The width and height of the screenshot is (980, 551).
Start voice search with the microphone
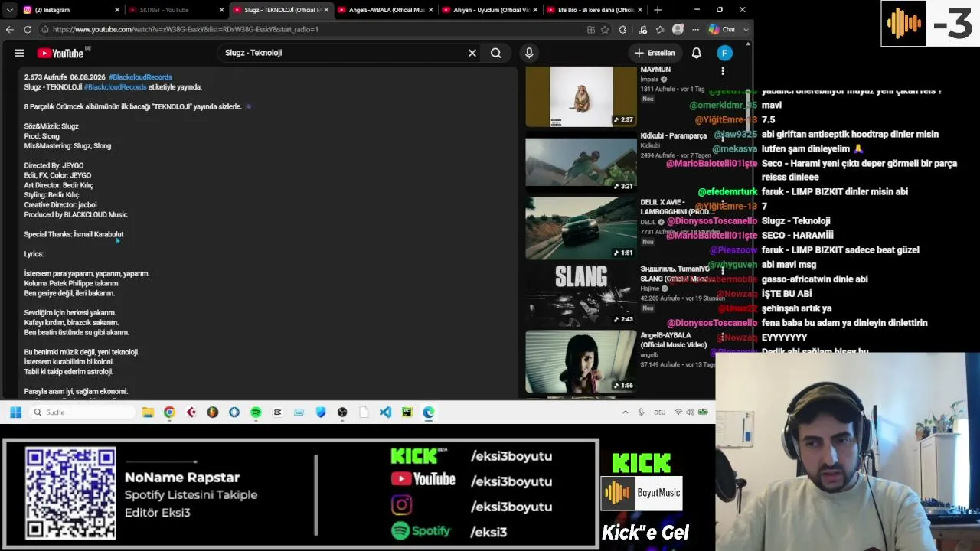(529, 53)
